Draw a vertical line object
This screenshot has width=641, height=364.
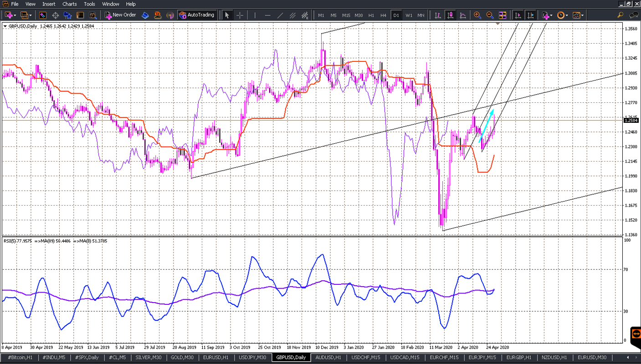255,15
